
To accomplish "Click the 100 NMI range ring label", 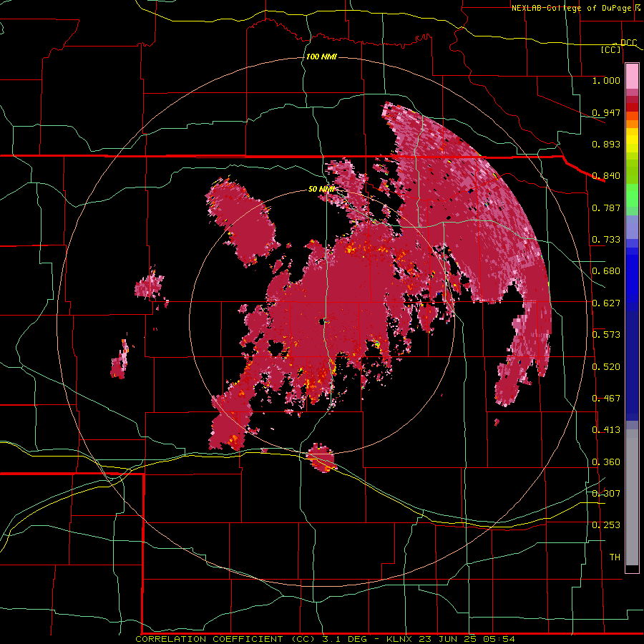I will coord(321,57).
